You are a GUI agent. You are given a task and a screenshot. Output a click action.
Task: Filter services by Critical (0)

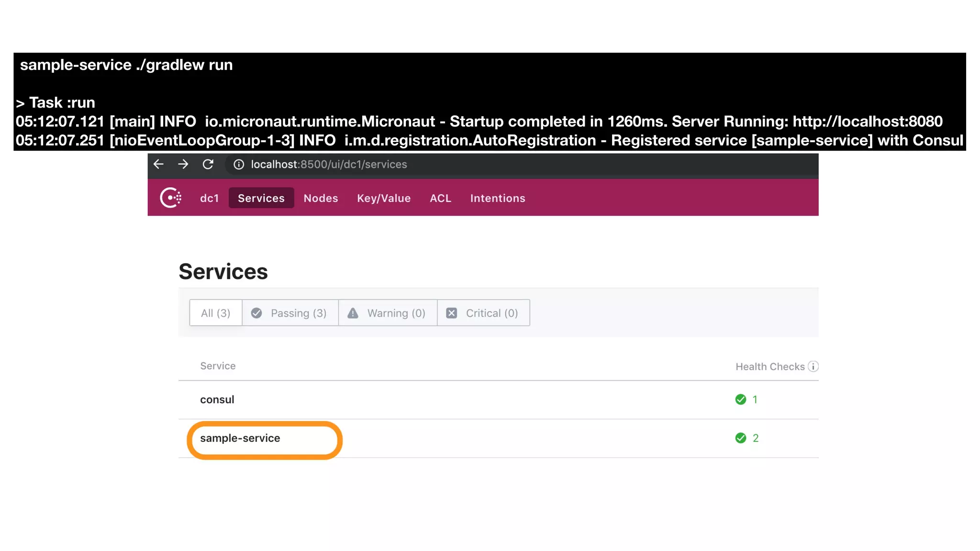(x=483, y=313)
